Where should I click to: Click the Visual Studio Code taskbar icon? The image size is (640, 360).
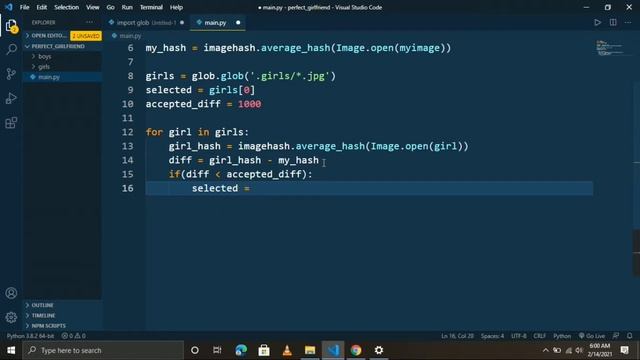tap(333, 350)
